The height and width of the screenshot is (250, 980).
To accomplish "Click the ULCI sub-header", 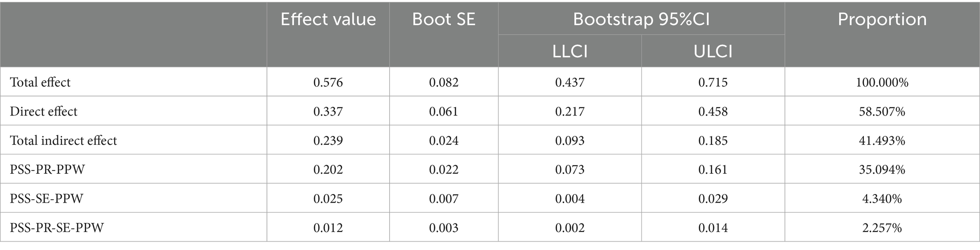I will [713, 51].
